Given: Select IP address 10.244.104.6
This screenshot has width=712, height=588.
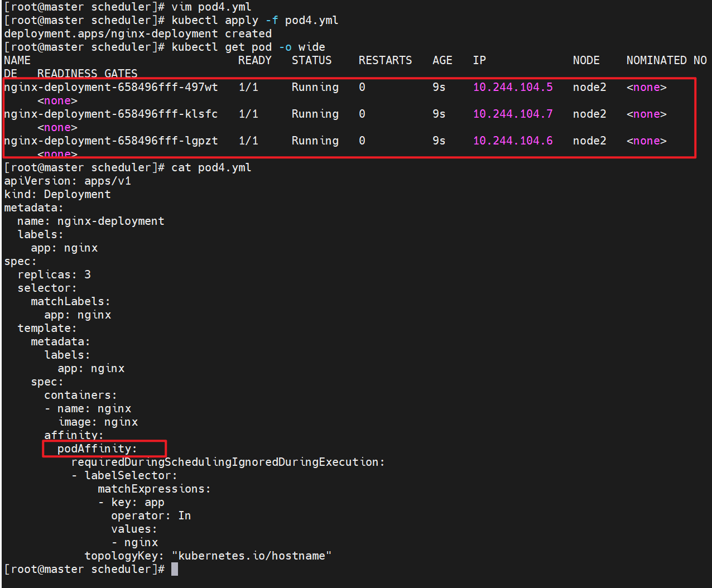Looking at the screenshot, I should (513, 141).
